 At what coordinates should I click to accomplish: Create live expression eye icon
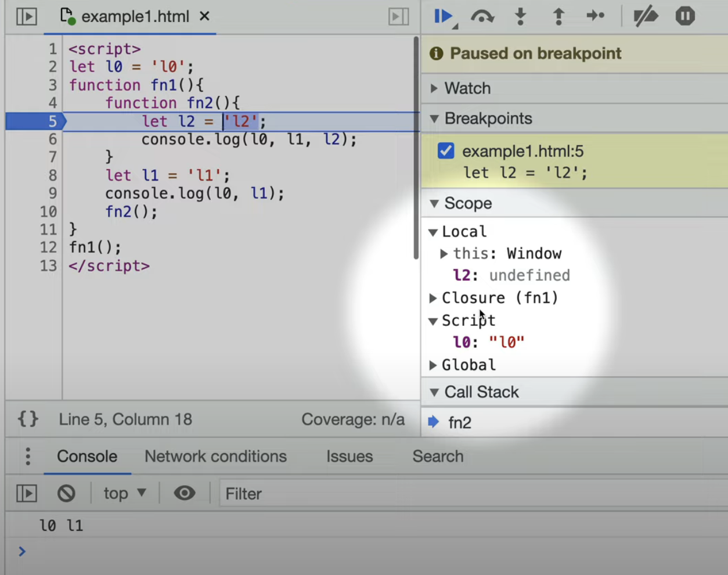coord(185,493)
